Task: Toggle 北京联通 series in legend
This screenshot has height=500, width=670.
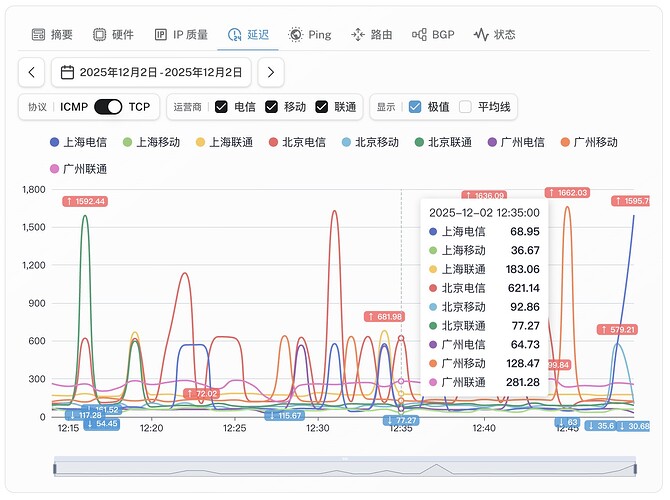Action: [444, 142]
